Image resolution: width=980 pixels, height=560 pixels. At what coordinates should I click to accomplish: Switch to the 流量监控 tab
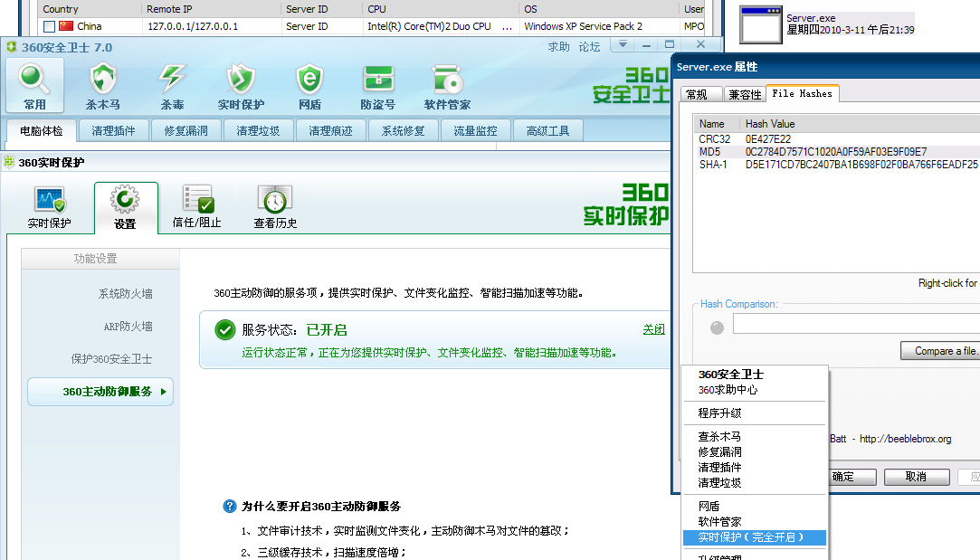476,130
